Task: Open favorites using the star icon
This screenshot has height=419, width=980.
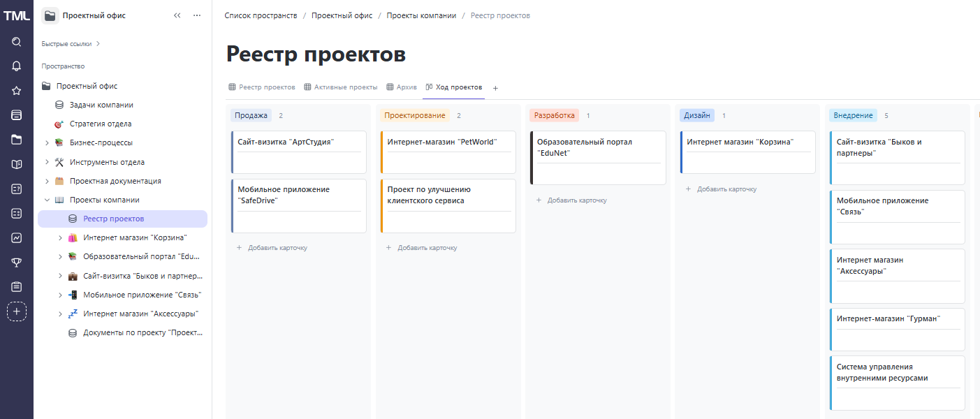Action: pyautogui.click(x=16, y=90)
